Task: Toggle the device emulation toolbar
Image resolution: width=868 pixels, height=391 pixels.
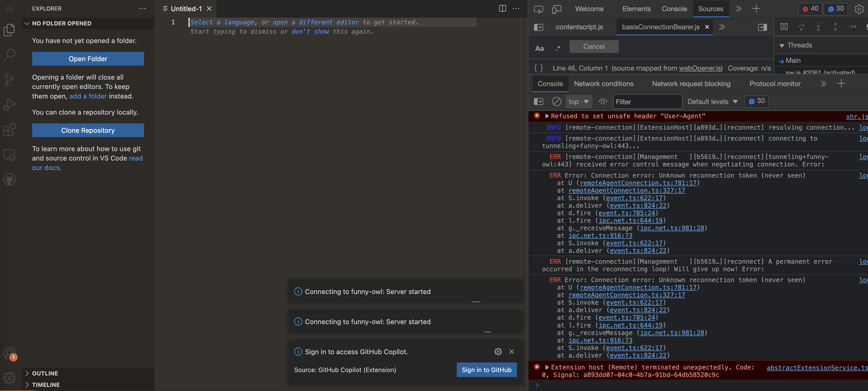Action: click(x=557, y=9)
